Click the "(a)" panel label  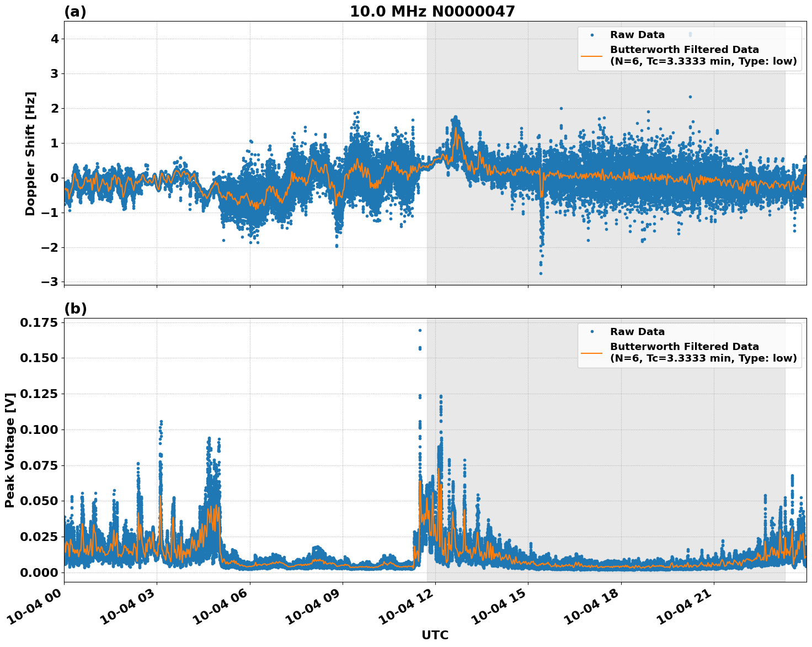pyautogui.click(x=75, y=12)
